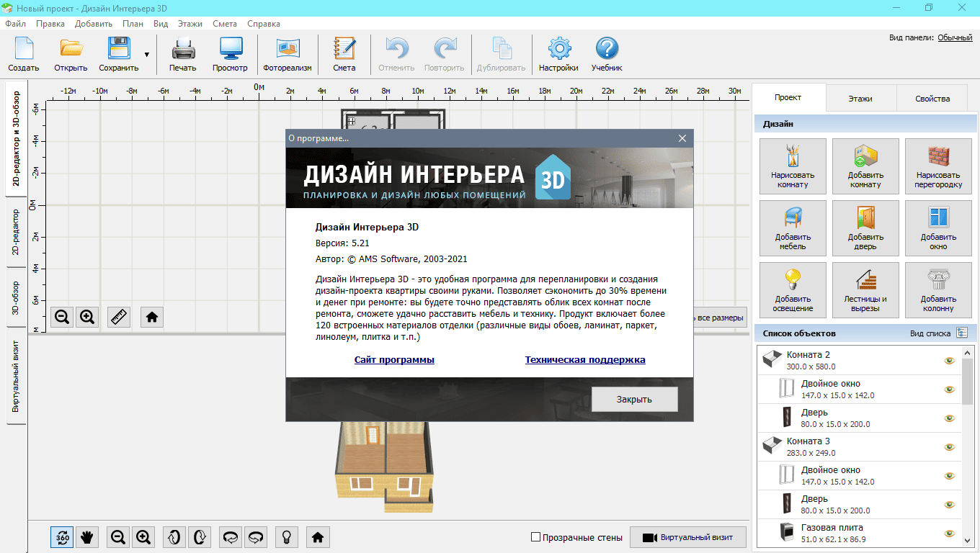Select the ruler measuring tool

click(119, 316)
